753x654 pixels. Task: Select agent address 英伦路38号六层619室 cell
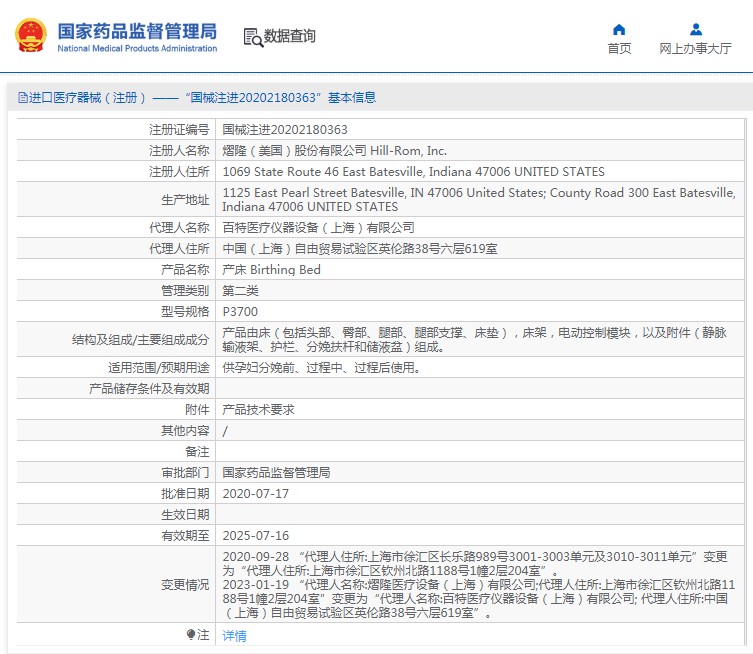click(360, 249)
